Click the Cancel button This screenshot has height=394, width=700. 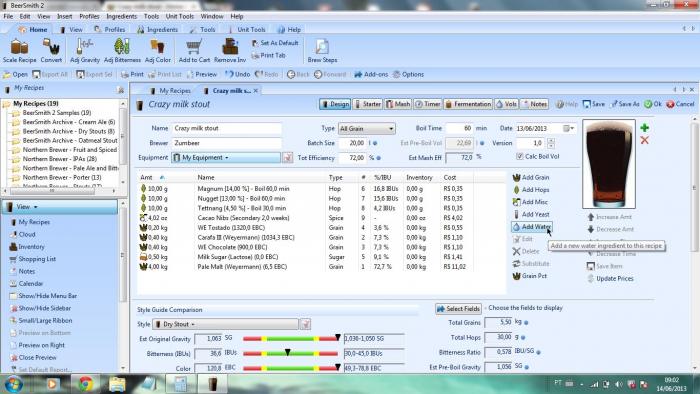click(680, 104)
